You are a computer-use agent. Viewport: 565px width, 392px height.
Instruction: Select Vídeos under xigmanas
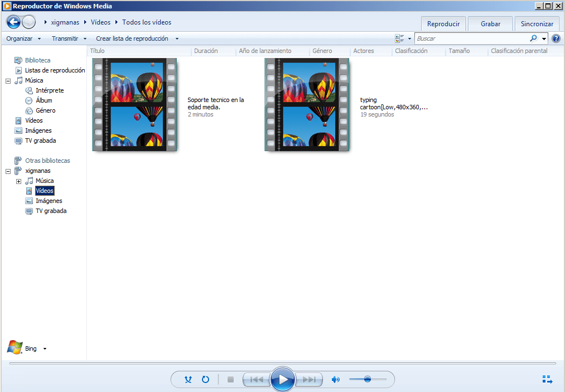click(x=45, y=191)
